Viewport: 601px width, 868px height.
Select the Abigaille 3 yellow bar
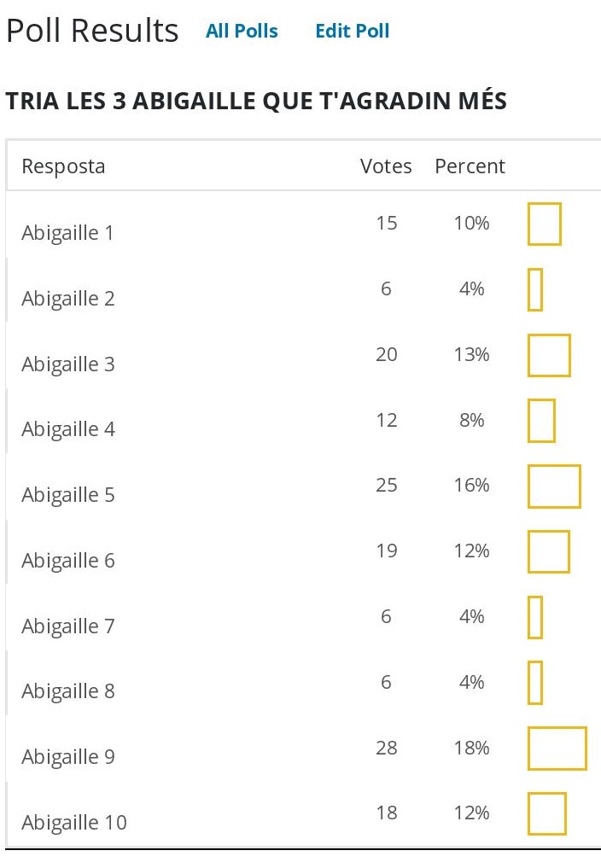[x=549, y=355]
